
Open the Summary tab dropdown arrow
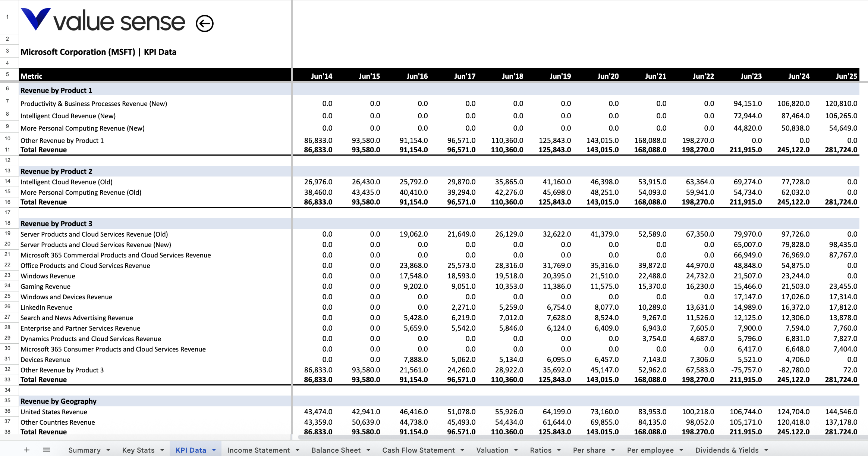[x=108, y=450]
